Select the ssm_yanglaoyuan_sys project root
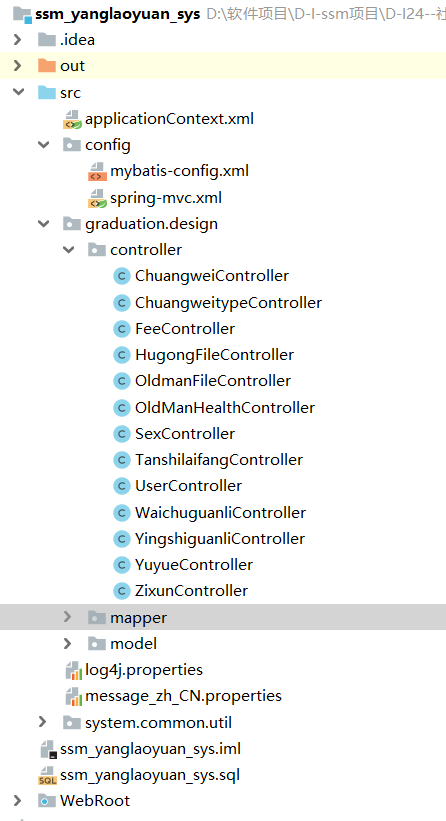The height and width of the screenshot is (821, 446). [118, 15]
